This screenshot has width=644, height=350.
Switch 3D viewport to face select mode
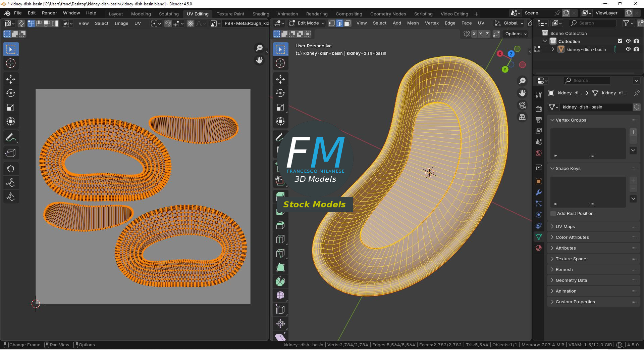coord(347,23)
